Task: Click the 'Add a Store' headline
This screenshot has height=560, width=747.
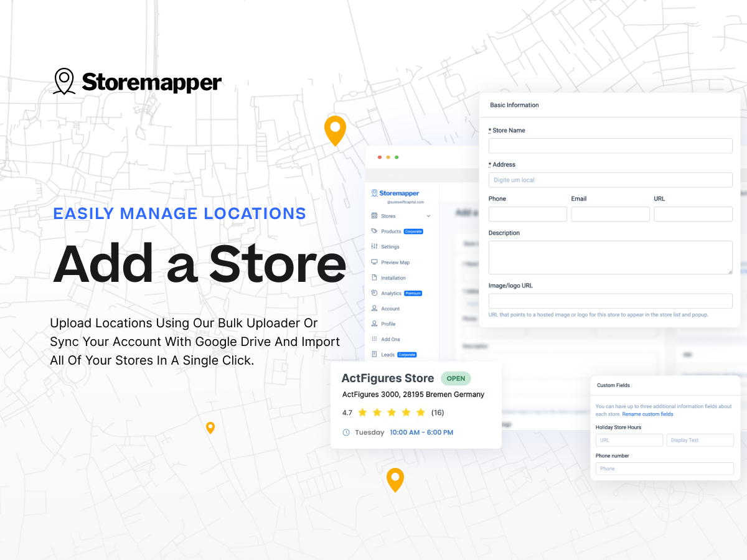Action: tap(199, 264)
